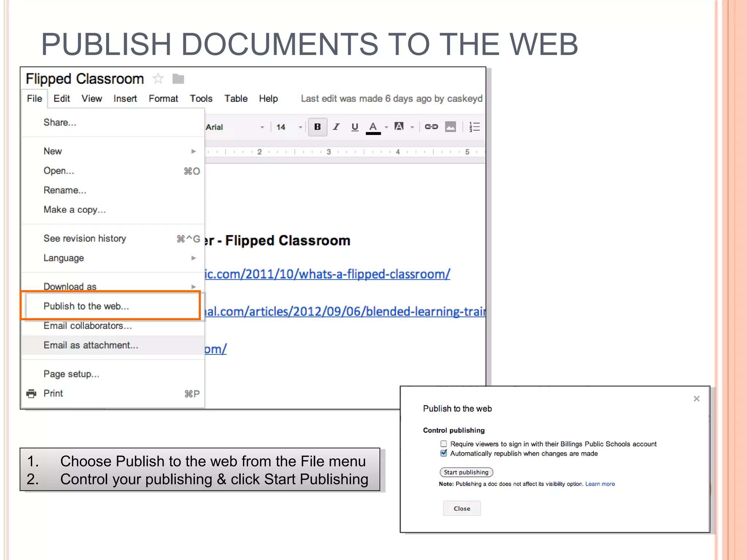The height and width of the screenshot is (560, 747).
Task: Click the numbered list icon
Action: pos(474,127)
